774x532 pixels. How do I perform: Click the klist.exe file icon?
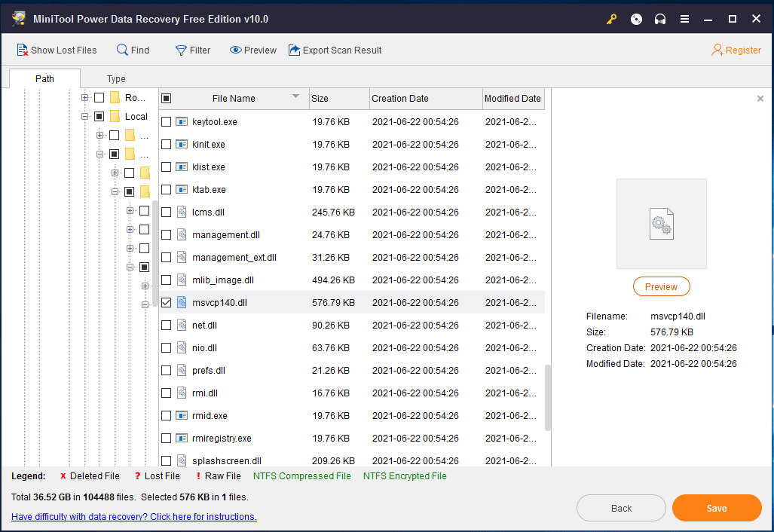(x=182, y=167)
